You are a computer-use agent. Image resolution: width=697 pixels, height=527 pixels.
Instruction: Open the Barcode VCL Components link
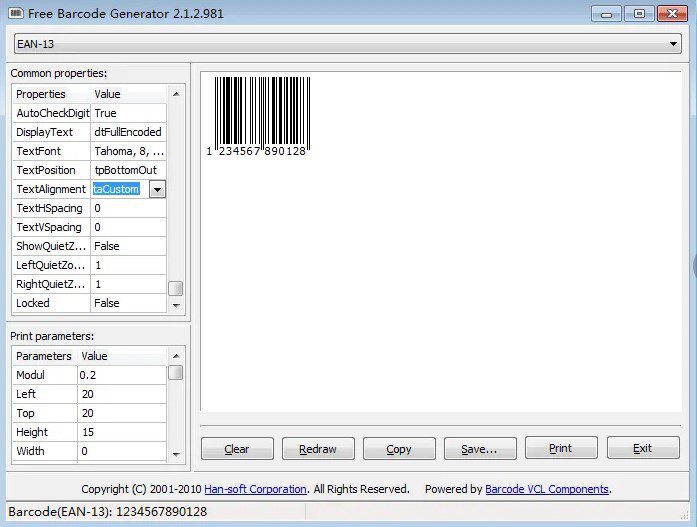point(547,489)
